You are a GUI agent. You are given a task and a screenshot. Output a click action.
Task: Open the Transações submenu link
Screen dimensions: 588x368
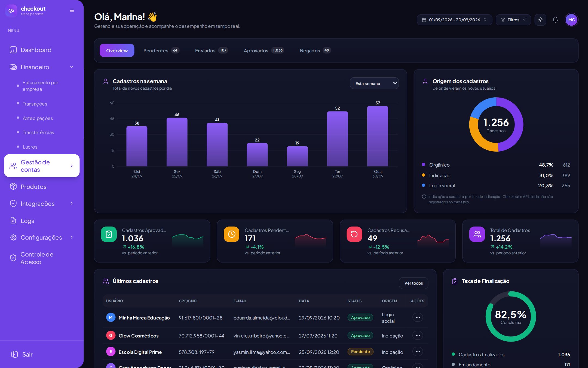[35, 104]
